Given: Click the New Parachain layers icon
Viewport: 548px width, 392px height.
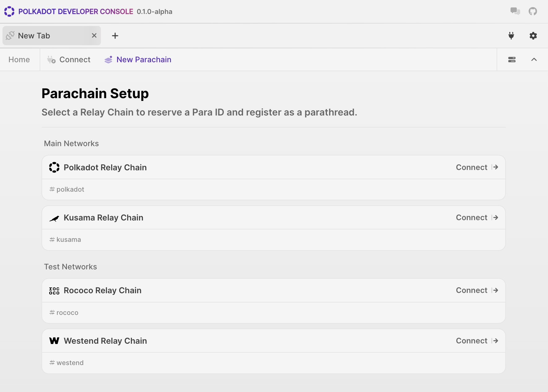Looking at the screenshot, I should point(108,59).
